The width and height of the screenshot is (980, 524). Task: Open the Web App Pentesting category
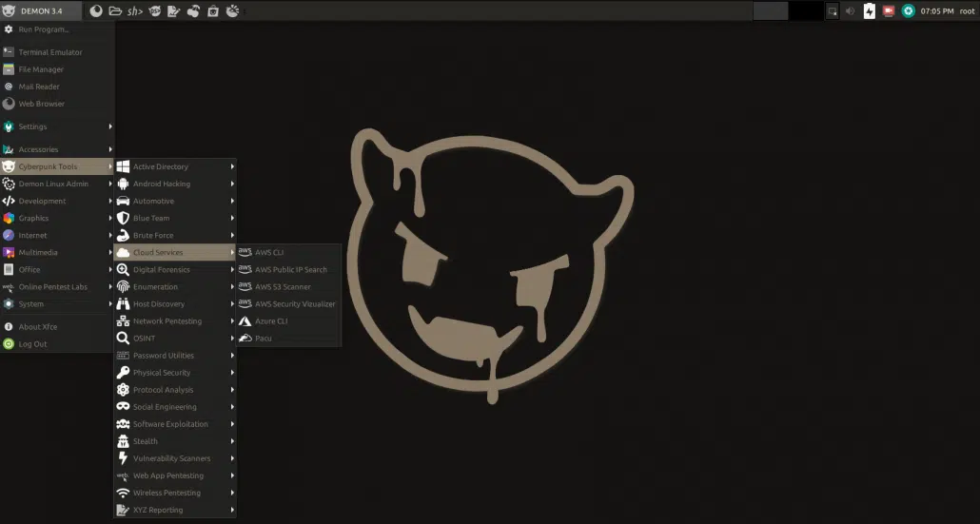[175, 475]
